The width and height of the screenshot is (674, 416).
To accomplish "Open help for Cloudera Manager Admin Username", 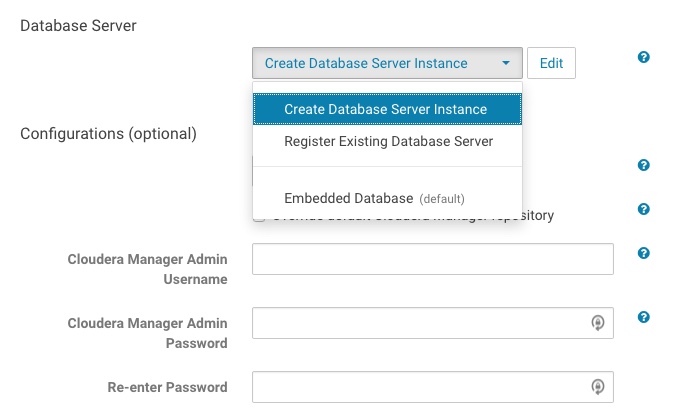I will pos(644,254).
